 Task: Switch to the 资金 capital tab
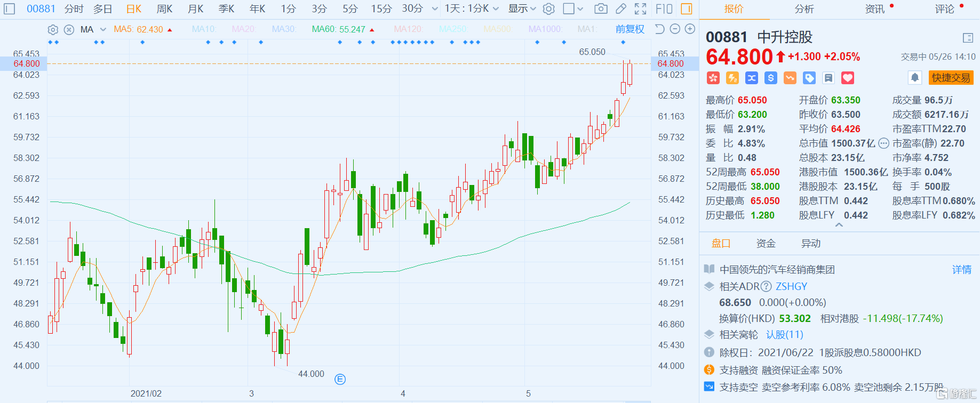point(766,244)
